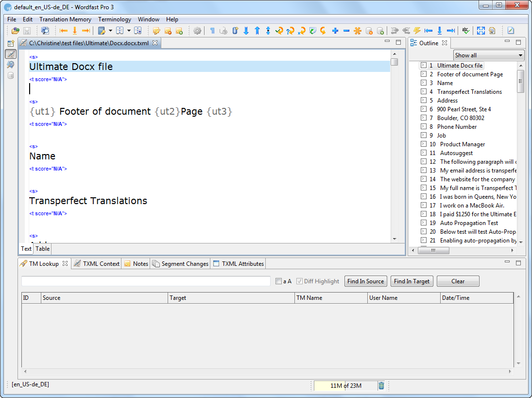
Task: Open dropdown arrow beside book-key icon
Action: (x=110, y=31)
